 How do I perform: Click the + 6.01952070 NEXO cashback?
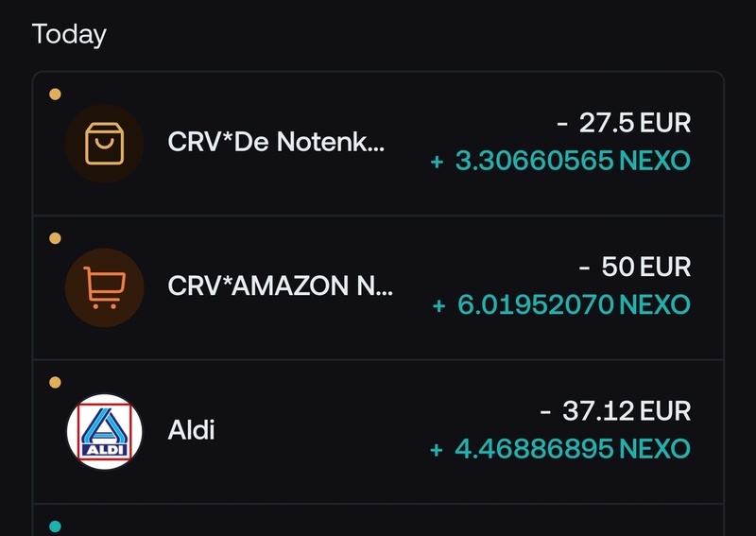click(x=561, y=304)
